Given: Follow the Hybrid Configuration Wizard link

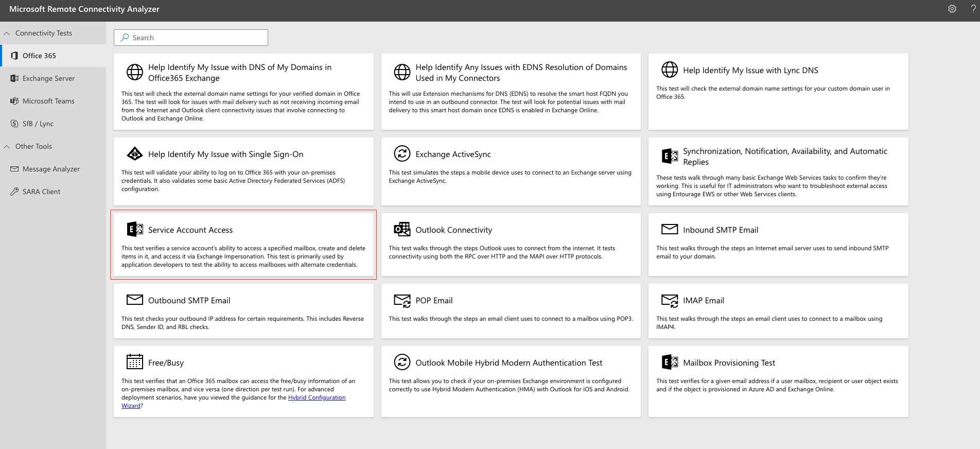Looking at the screenshot, I should click(x=317, y=398).
